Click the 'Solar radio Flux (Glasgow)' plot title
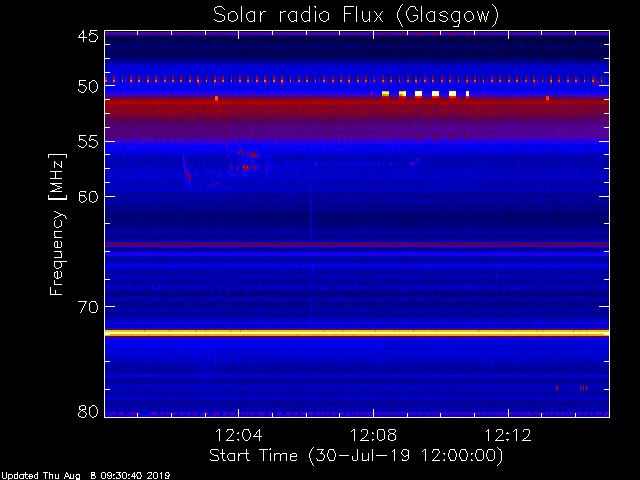The image size is (640, 480). pos(356,16)
